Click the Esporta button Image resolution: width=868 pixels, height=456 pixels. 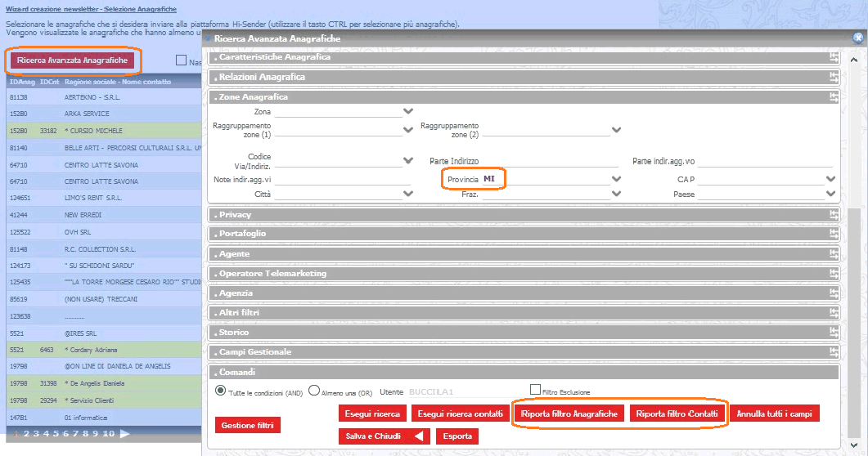[457, 436]
